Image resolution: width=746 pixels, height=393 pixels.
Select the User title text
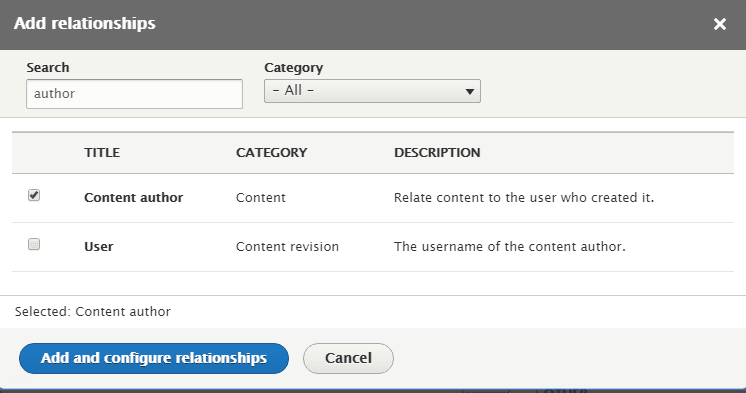coord(98,246)
